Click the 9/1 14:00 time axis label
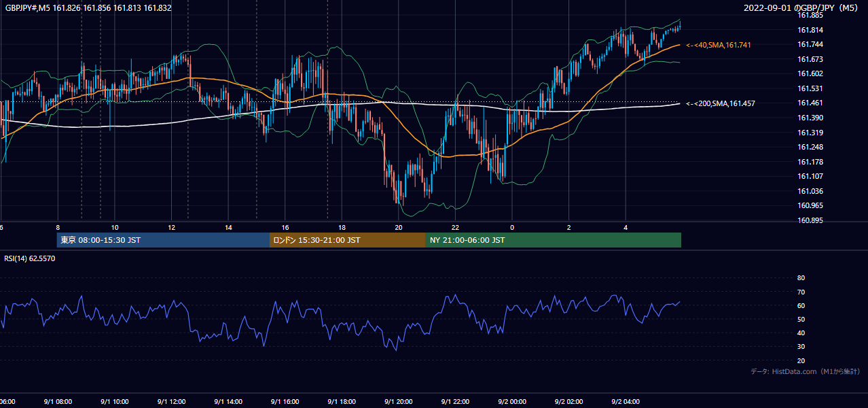Viewport: 868px width, 408px height. (x=228, y=402)
